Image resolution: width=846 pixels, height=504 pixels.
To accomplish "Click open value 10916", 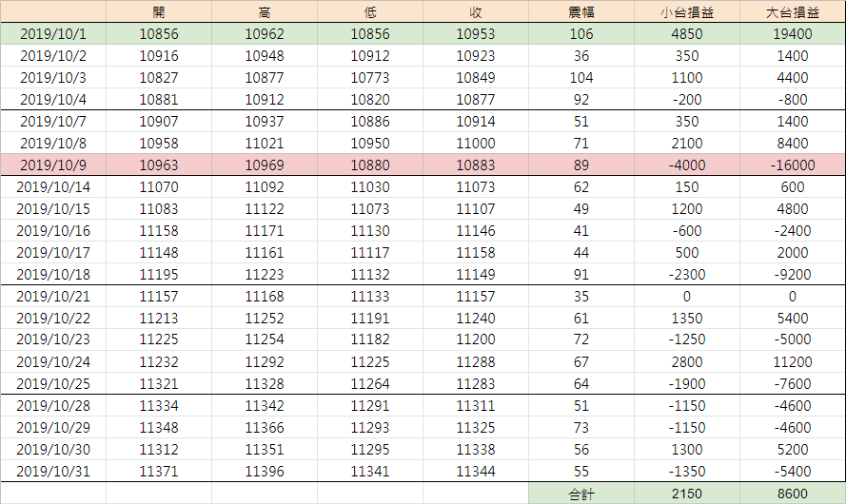I will (159, 55).
